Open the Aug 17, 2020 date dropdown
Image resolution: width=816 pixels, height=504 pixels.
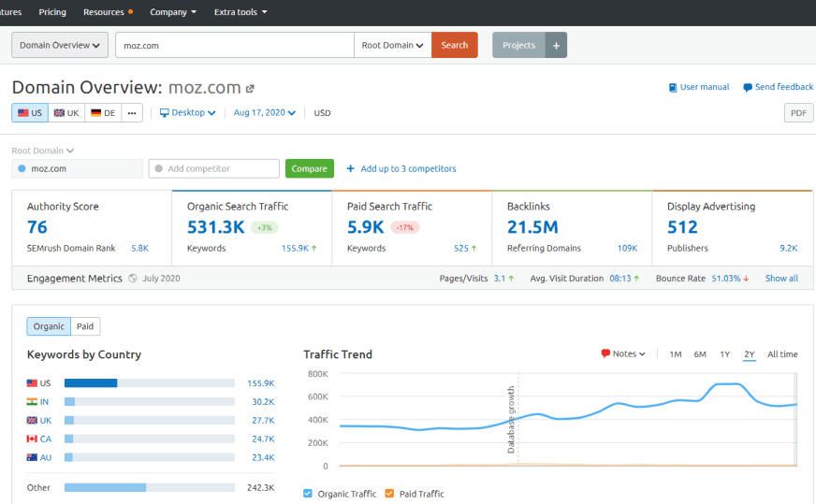[x=265, y=113]
